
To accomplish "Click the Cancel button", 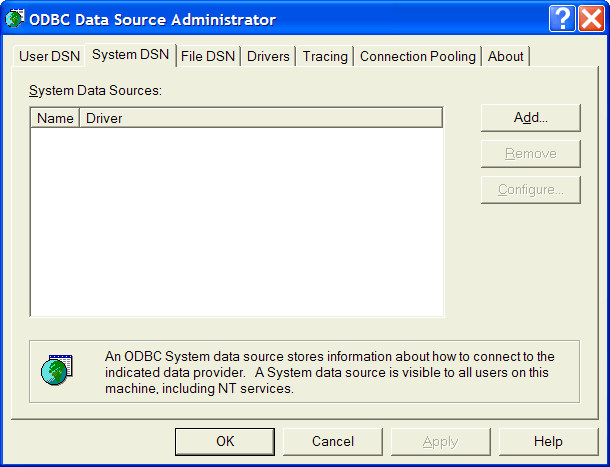I will point(333,442).
